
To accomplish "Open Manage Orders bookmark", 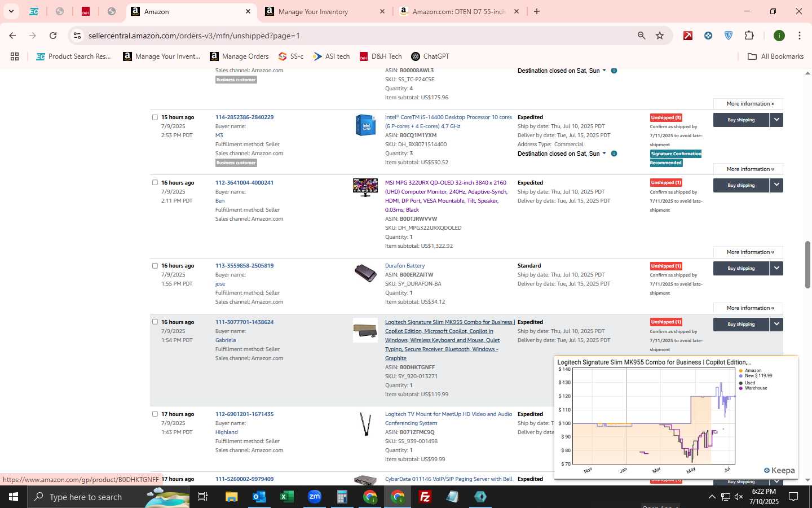I will tap(239, 56).
